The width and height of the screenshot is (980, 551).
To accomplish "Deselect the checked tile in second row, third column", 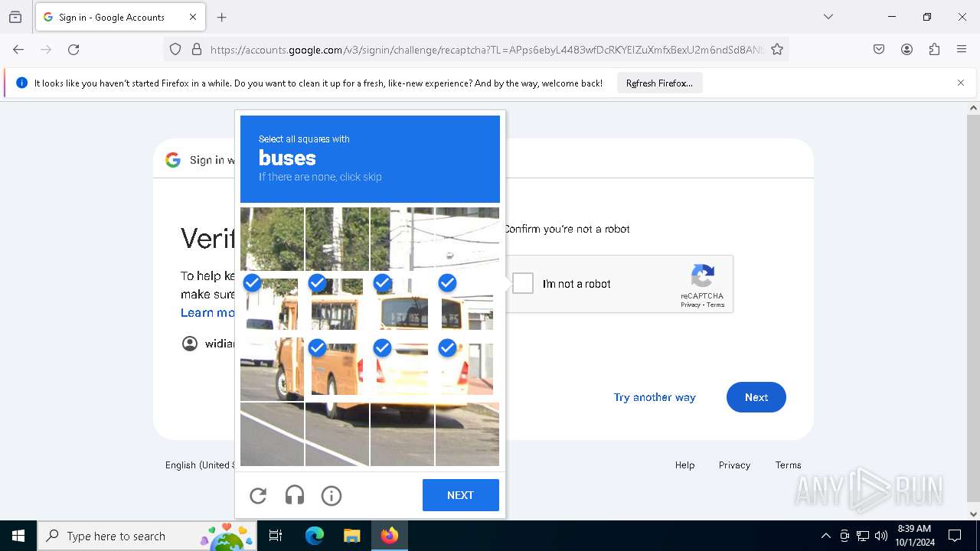I will coord(402,304).
